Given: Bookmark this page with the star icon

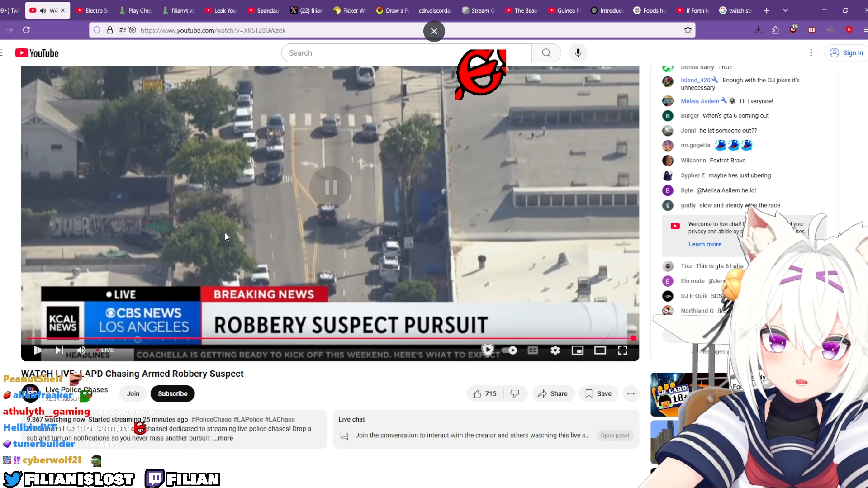Looking at the screenshot, I should pyautogui.click(x=688, y=30).
